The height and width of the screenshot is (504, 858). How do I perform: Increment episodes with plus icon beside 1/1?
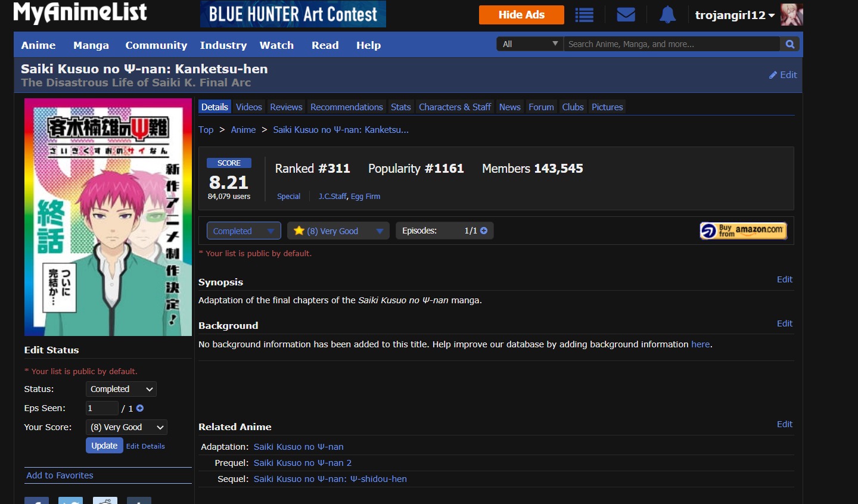coord(484,231)
